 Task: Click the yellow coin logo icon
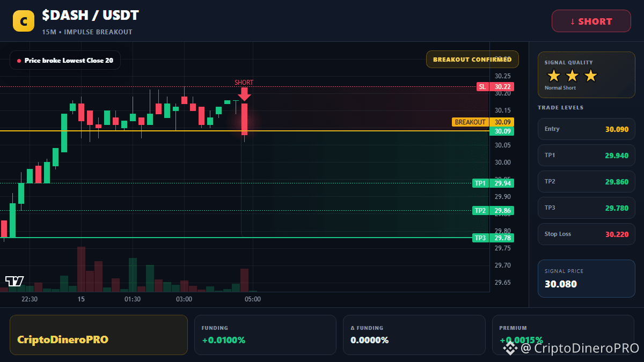click(x=24, y=21)
